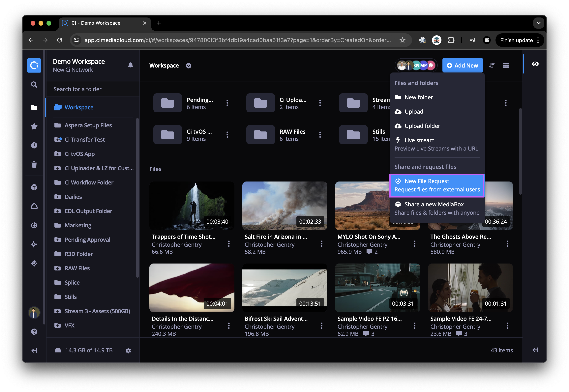Switch the view using the grid icon
The width and height of the screenshot is (569, 392).
coord(506,65)
